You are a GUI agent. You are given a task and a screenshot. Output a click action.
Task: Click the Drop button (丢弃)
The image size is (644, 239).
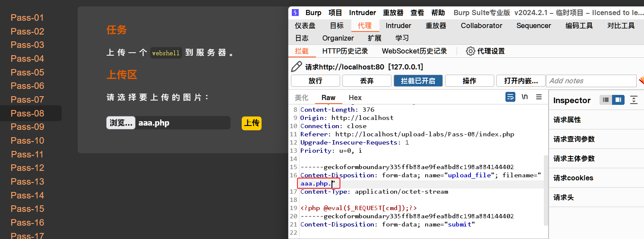coord(366,81)
